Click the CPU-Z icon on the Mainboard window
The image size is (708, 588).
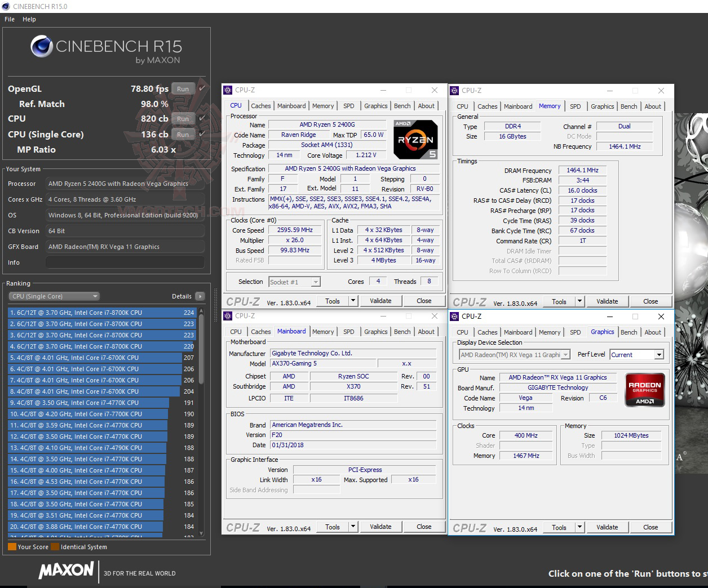click(228, 316)
